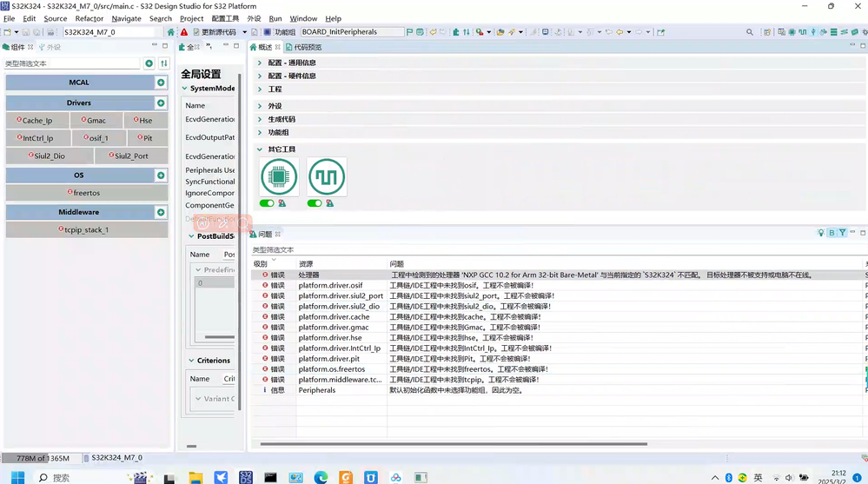Select the osif_1 driver component
868x484 pixels.
point(99,138)
